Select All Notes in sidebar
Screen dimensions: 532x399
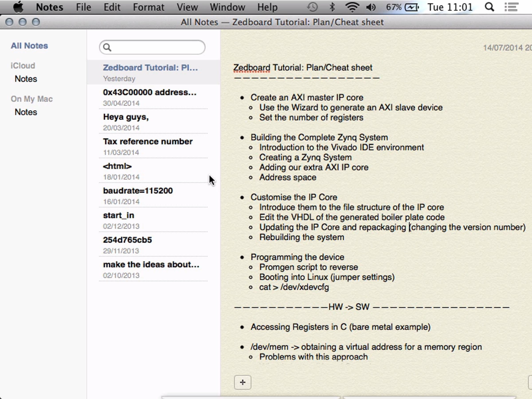tap(29, 46)
